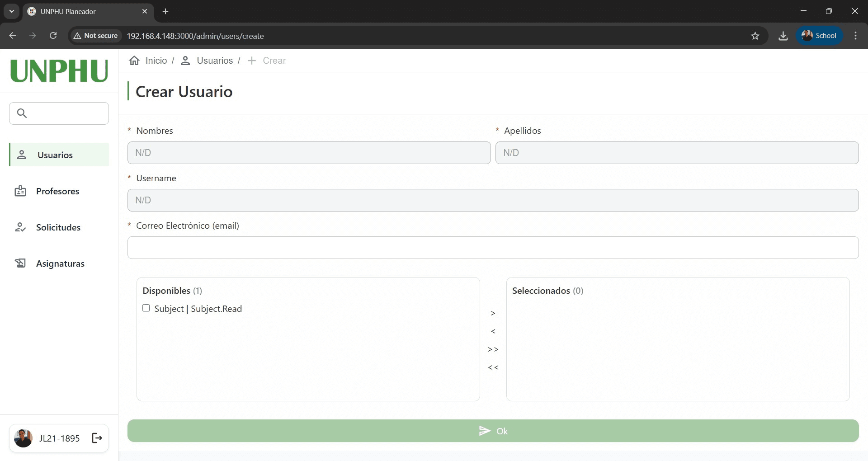Click the plus icon beside Crear
The height and width of the screenshot is (461, 868).
tap(252, 61)
